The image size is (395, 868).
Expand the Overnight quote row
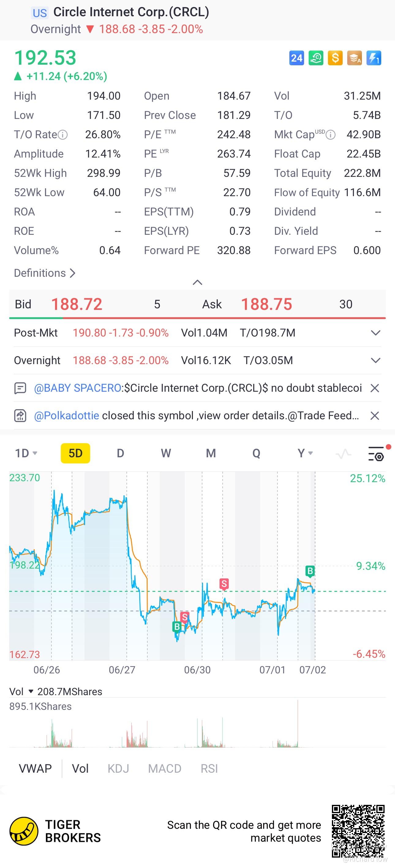375,360
